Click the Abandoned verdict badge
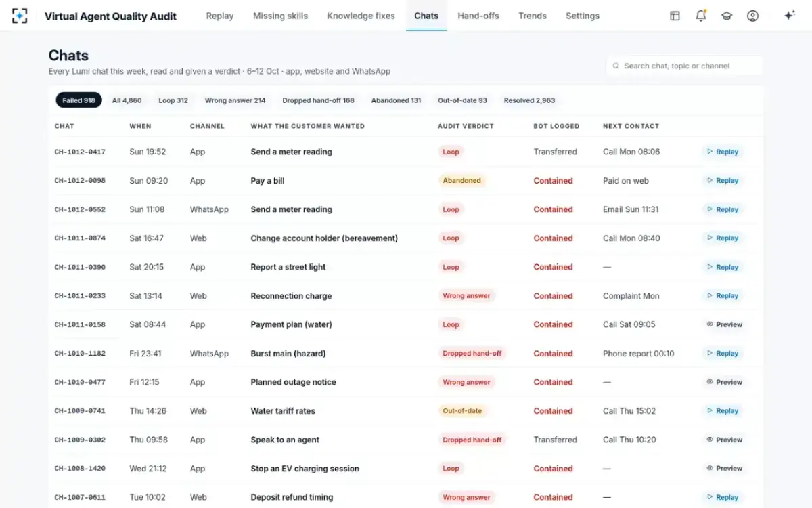Image resolution: width=812 pixels, height=508 pixels. (461, 181)
